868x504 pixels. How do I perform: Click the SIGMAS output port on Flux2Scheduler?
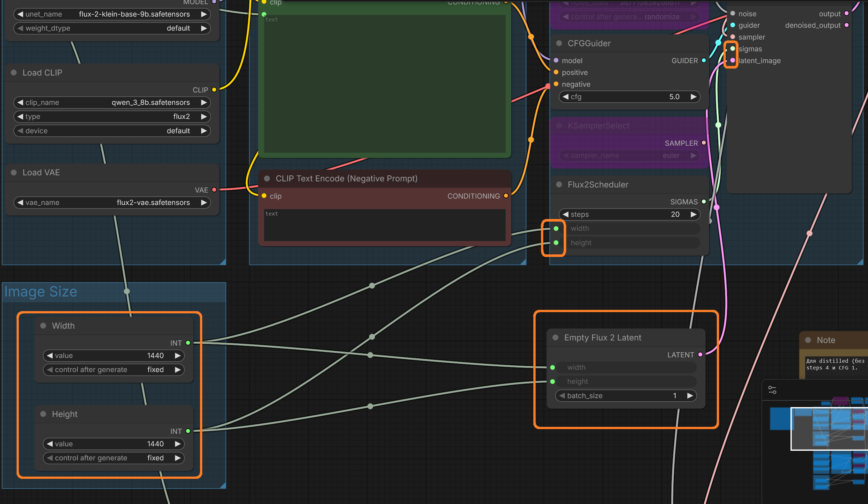click(704, 202)
